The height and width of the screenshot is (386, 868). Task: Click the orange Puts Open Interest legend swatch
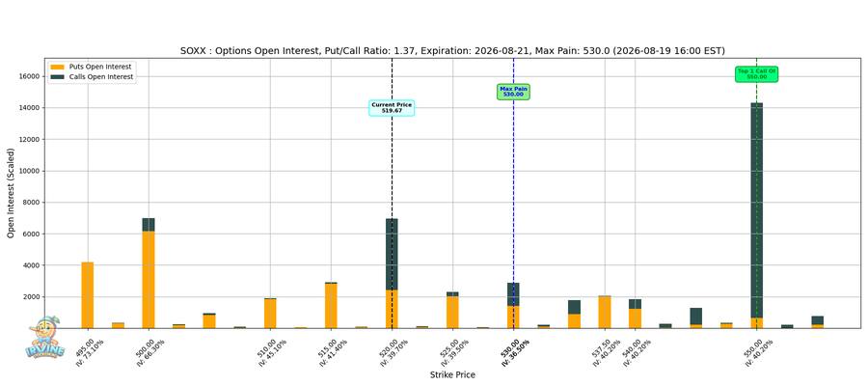coord(59,67)
